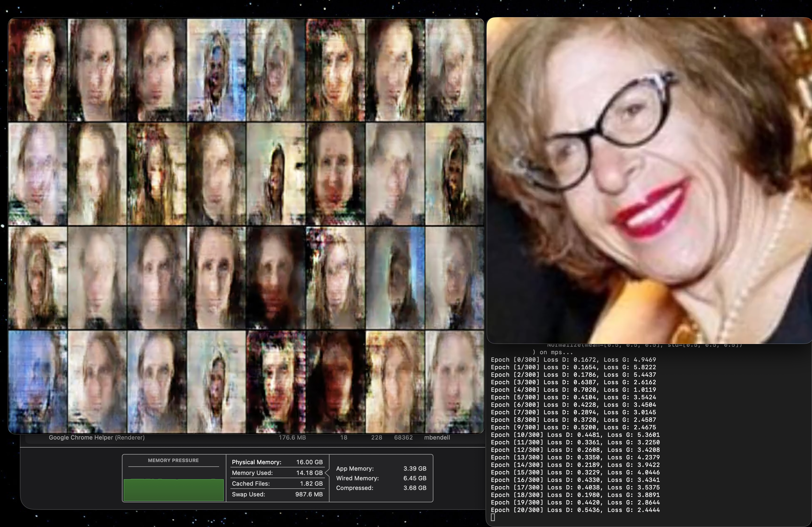The height and width of the screenshot is (527, 812).
Task: Click the Swap Used 987.6 MB row
Action: pyautogui.click(x=277, y=494)
